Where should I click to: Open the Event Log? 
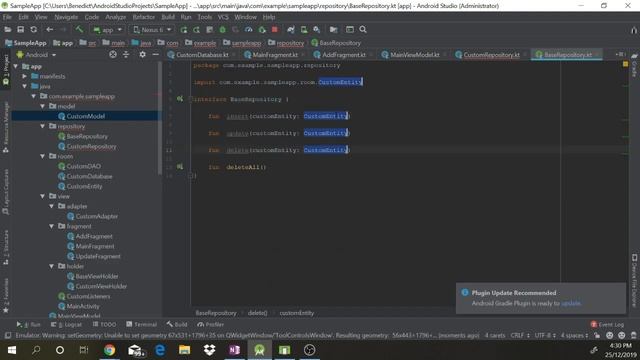(607, 324)
